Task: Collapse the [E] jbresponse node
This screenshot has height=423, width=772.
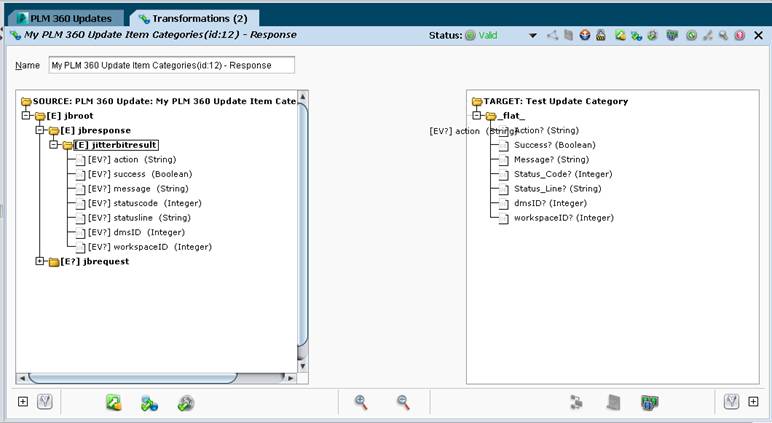Action: click(40, 130)
